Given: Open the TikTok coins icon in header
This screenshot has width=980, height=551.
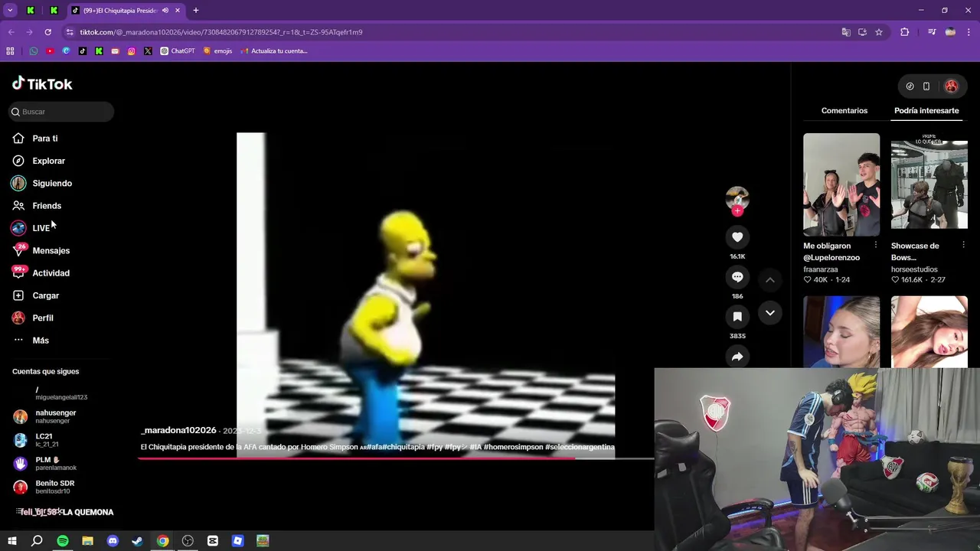Looking at the screenshot, I should 910,86.
